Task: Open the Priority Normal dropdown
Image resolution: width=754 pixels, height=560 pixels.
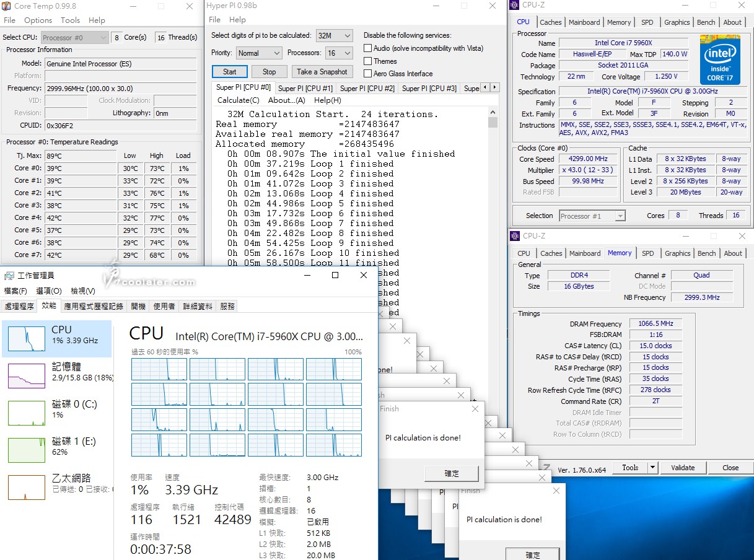Action: [x=258, y=53]
